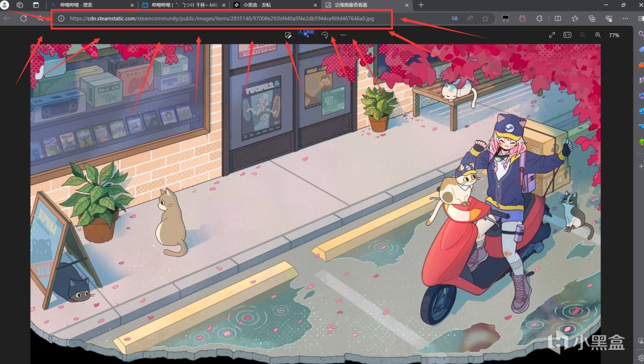This screenshot has width=644, height=364.
Task: Zoom in on the image
Action: pos(598,35)
